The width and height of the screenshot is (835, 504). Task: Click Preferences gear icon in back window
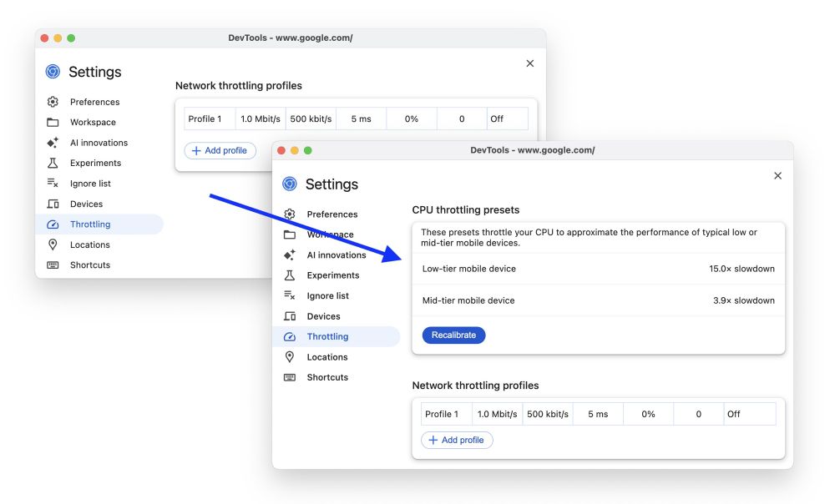[x=53, y=102]
